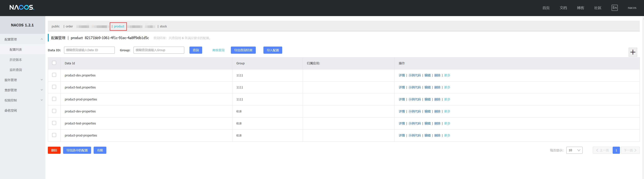Select the order namespace tab
The width and height of the screenshot is (644, 179).
coord(69,26)
